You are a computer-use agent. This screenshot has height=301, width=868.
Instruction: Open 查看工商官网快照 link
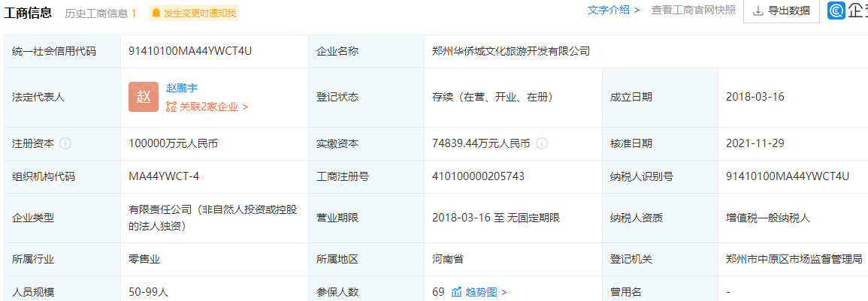click(693, 11)
